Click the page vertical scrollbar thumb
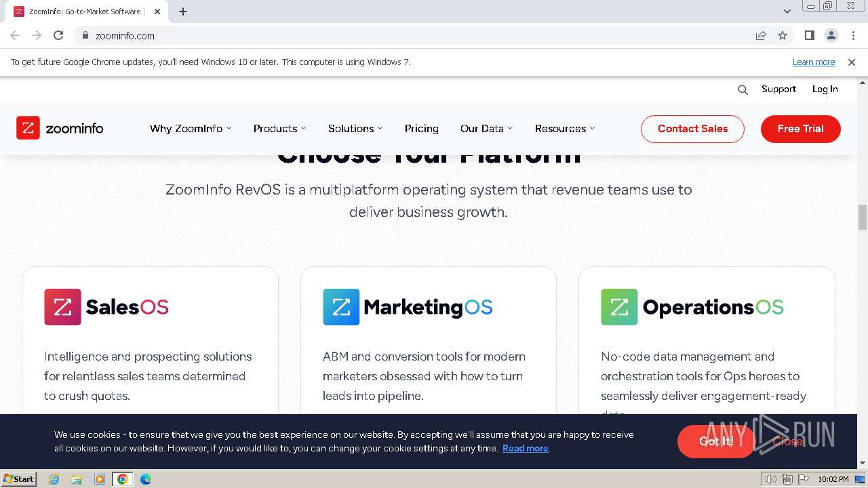 863,218
